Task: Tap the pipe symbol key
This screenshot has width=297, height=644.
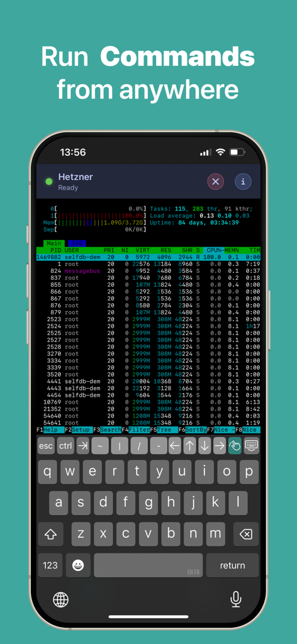Action: point(120,446)
